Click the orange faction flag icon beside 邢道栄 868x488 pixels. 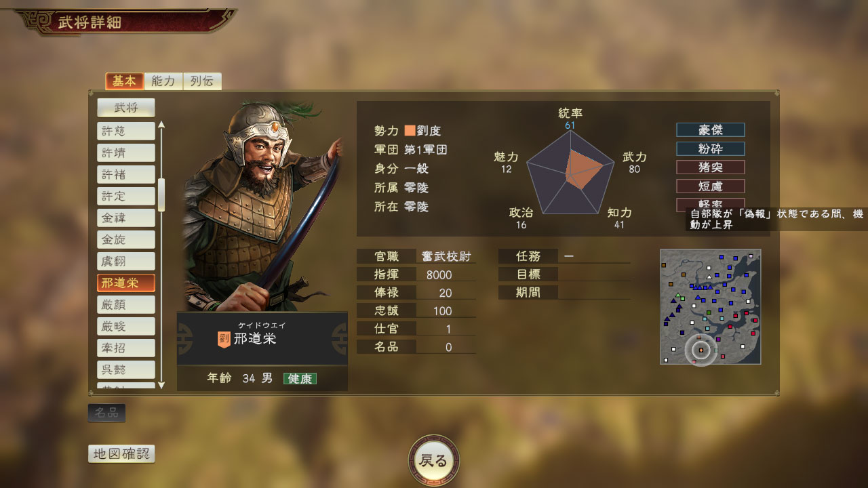pos(223,339)
